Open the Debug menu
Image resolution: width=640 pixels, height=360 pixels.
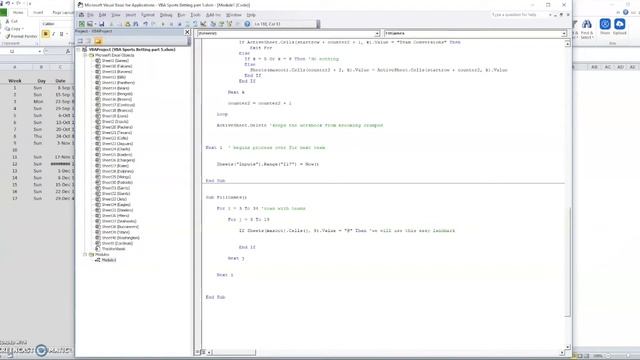(x=166, y=15)
